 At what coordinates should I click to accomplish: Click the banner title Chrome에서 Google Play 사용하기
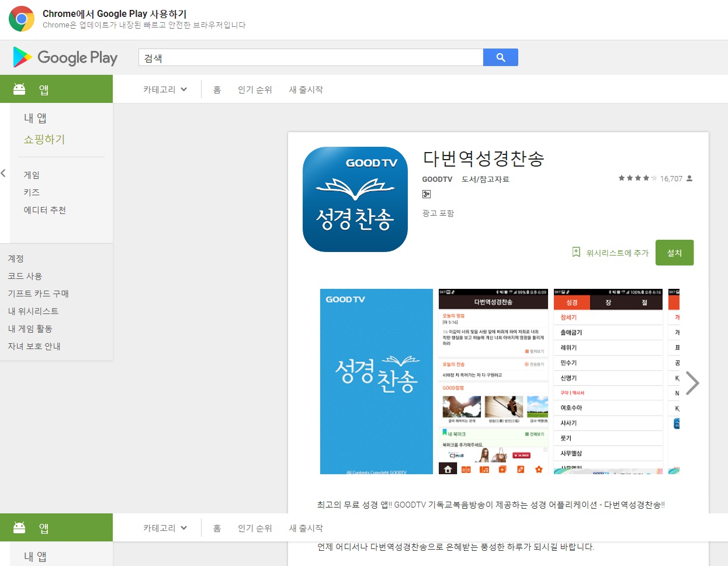point(115,13)
